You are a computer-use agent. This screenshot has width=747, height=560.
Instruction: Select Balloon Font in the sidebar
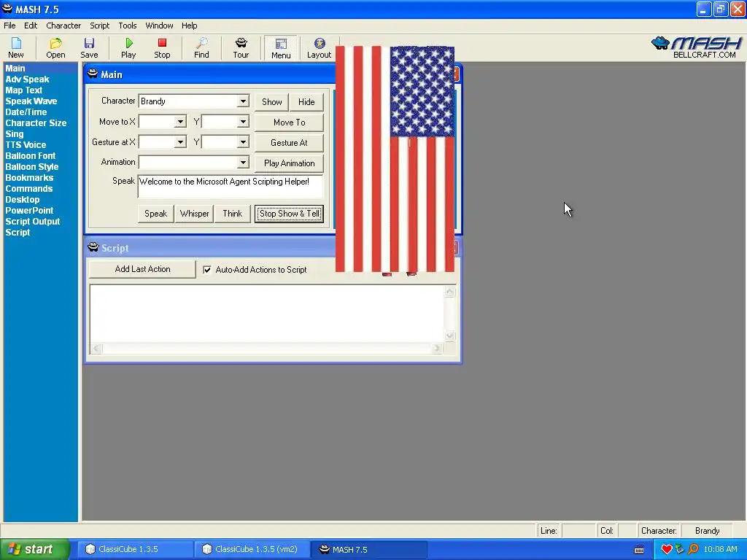pyautogui.click(x=30, y=156)
